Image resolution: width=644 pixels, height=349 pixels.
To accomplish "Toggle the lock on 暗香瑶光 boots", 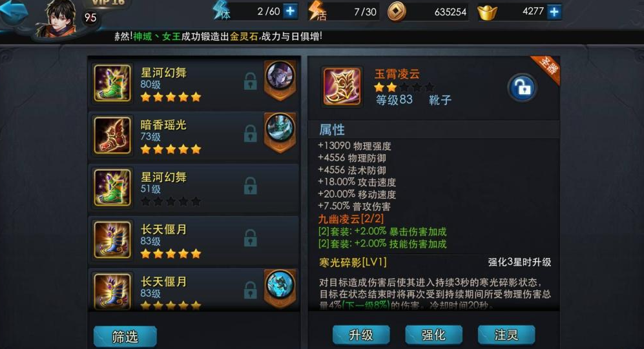I will pyautogui.click(x=250, y=134).
